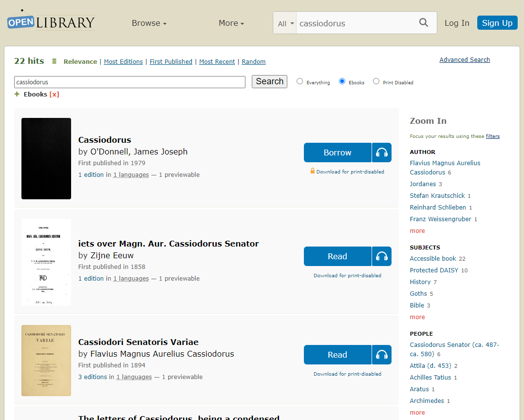
Task: Enable the Everything search filter
Action: (x=299, y=81)
